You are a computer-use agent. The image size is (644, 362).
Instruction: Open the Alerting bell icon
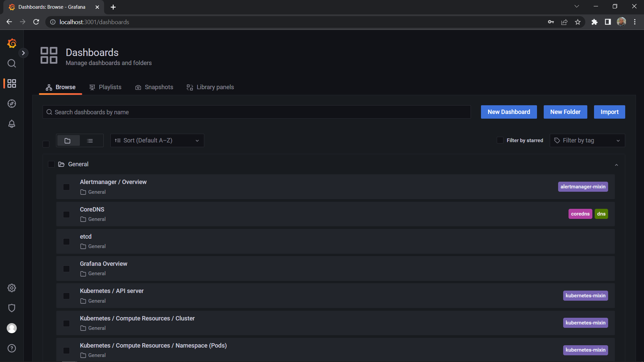[12, 124]
